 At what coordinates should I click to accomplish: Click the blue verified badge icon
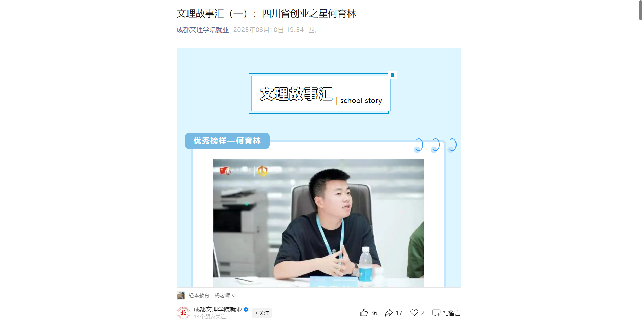point(246,309)
